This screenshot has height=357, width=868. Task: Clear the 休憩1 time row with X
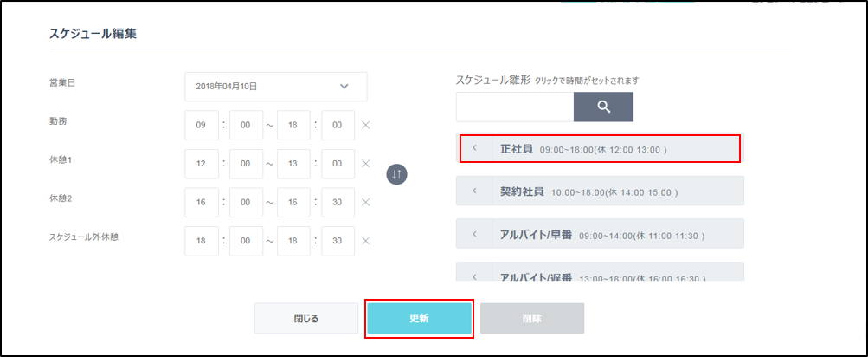coord(365,164)
